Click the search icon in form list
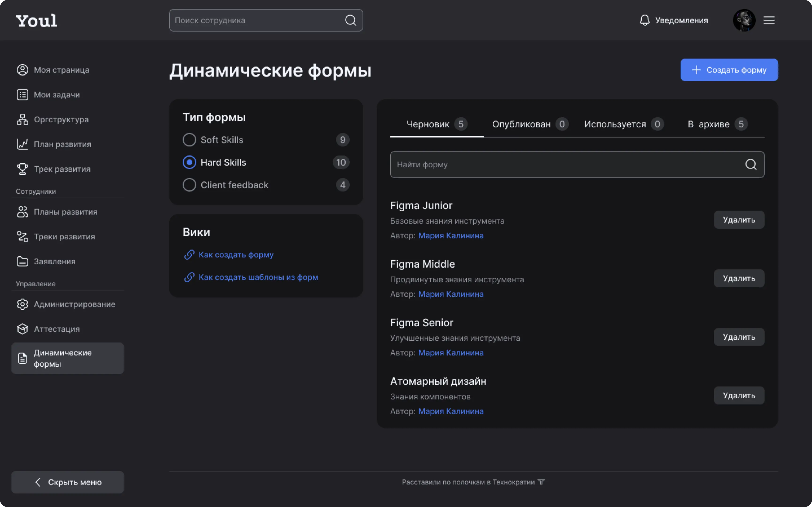The width and height of the screenshot is (812, 507). tap(751, 164)
